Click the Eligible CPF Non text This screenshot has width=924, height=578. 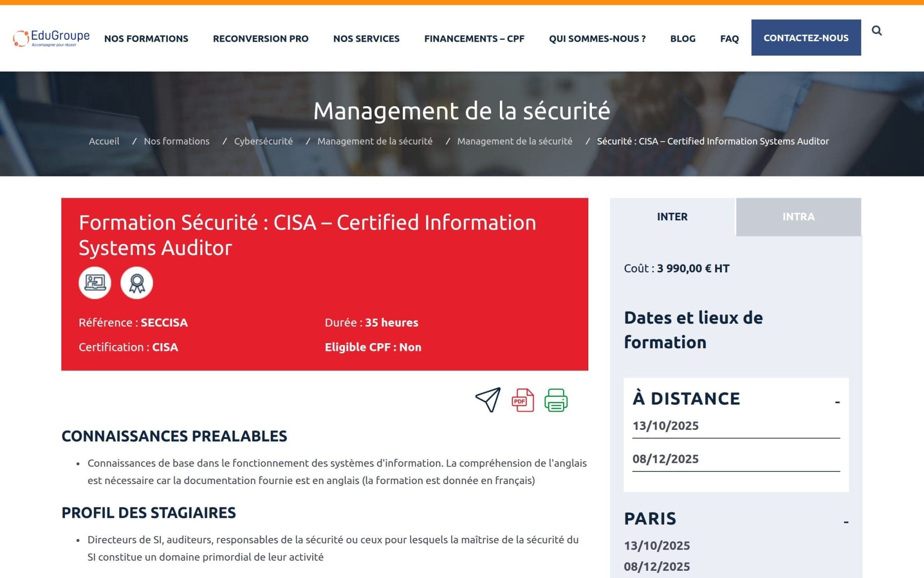point(373,347)
